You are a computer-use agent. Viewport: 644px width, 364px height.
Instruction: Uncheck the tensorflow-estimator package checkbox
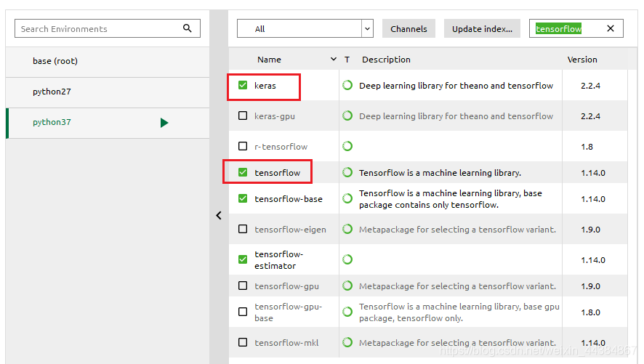(243, 259)
